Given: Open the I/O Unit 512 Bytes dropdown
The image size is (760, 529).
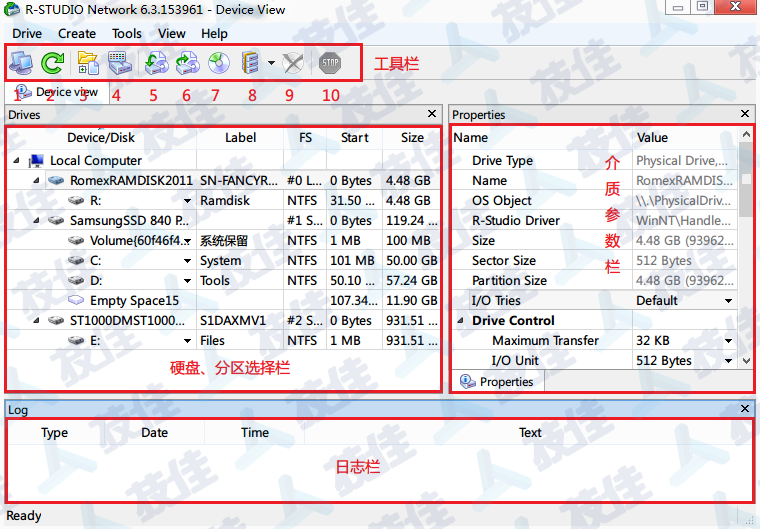Looking at the screenshot, I should click(x=728, y=361).
